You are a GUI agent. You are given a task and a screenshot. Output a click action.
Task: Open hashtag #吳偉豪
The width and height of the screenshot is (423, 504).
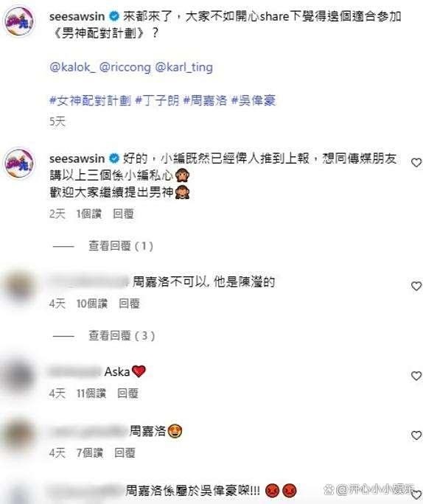[254, 101]
